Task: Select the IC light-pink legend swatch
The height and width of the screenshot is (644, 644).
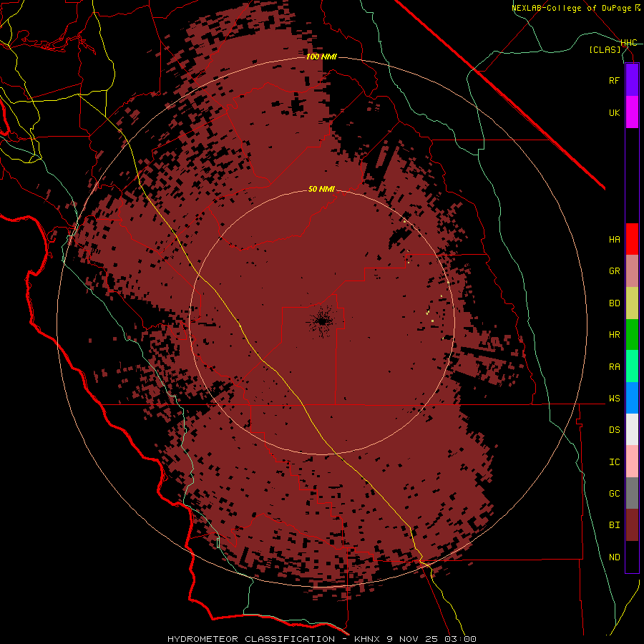Action: [x=632, y=462]
